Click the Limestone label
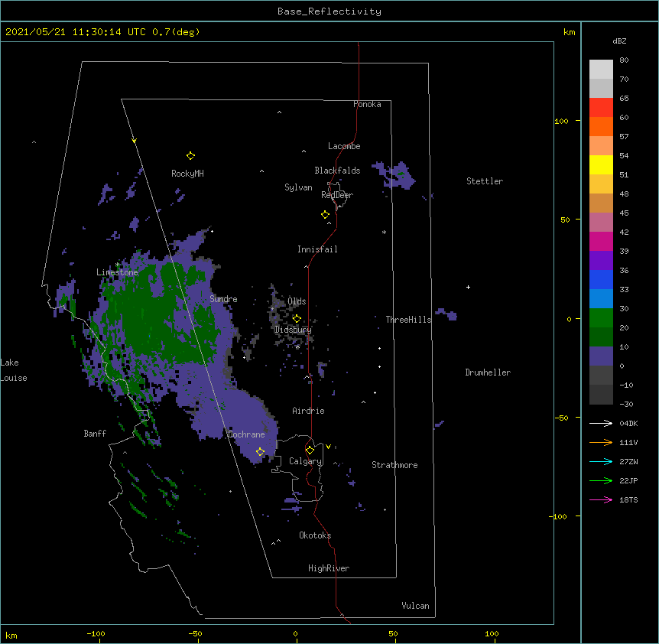 point(117,272)
